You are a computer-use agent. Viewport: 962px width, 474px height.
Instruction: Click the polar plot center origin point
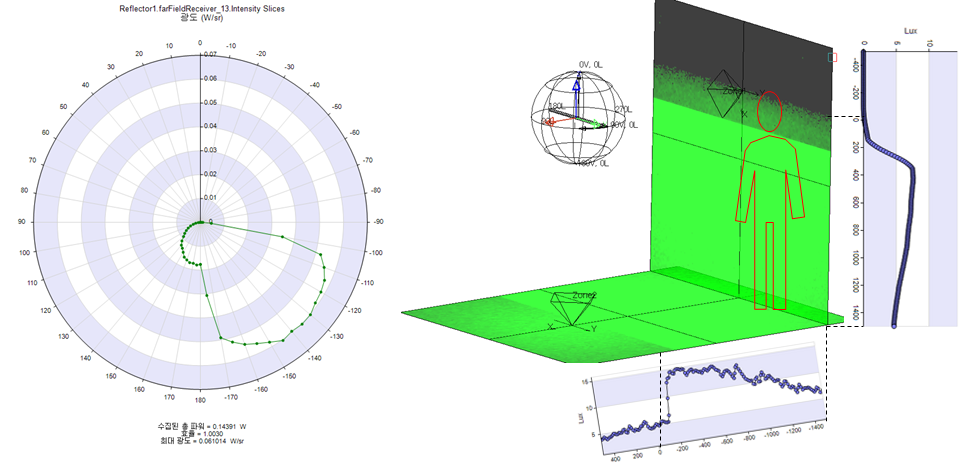201,222
